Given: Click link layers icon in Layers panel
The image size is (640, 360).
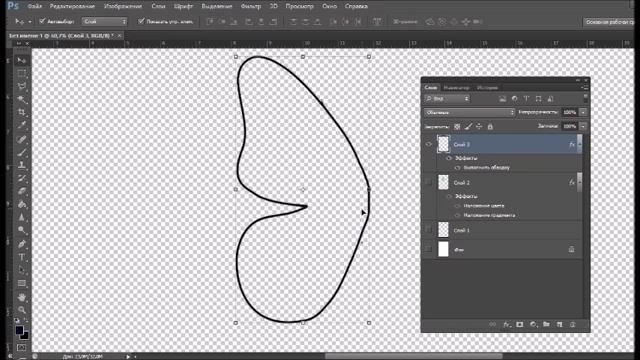Looking at the screenshot, I should click(x=493, y=324).
